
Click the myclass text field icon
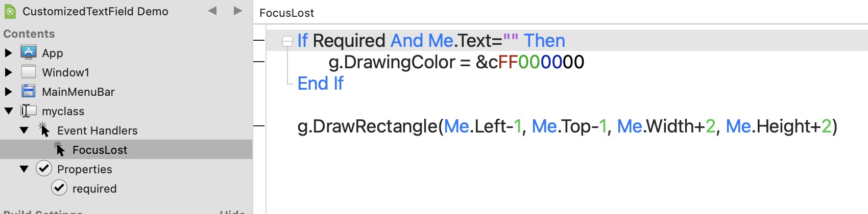[x=29, y=111]
